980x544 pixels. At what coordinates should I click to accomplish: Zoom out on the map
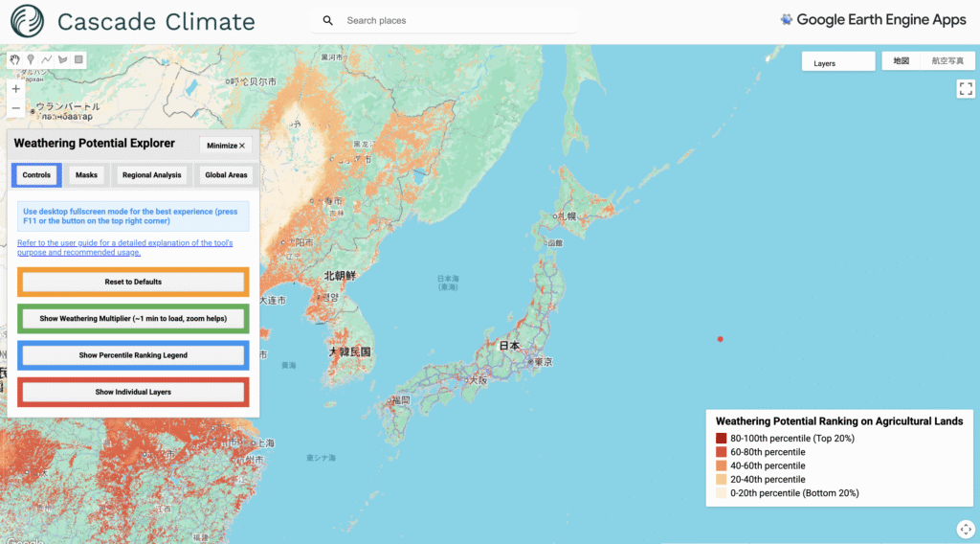(16, 108)
